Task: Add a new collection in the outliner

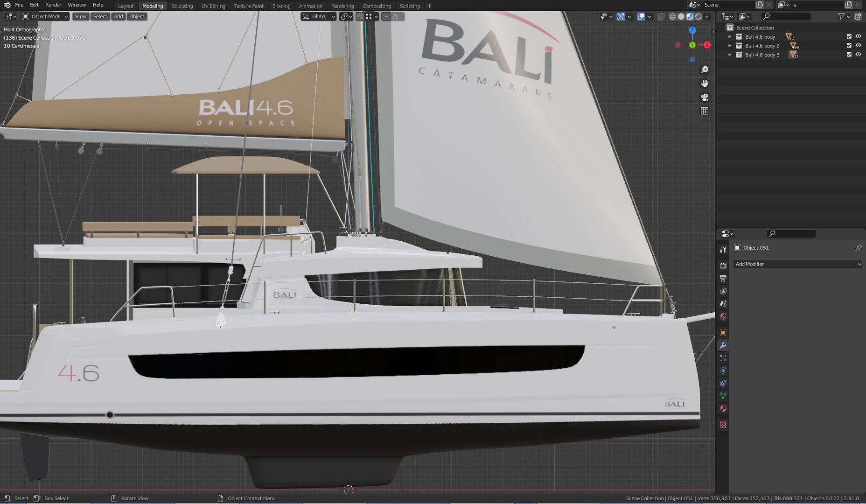Action: [x=858, y=16]
